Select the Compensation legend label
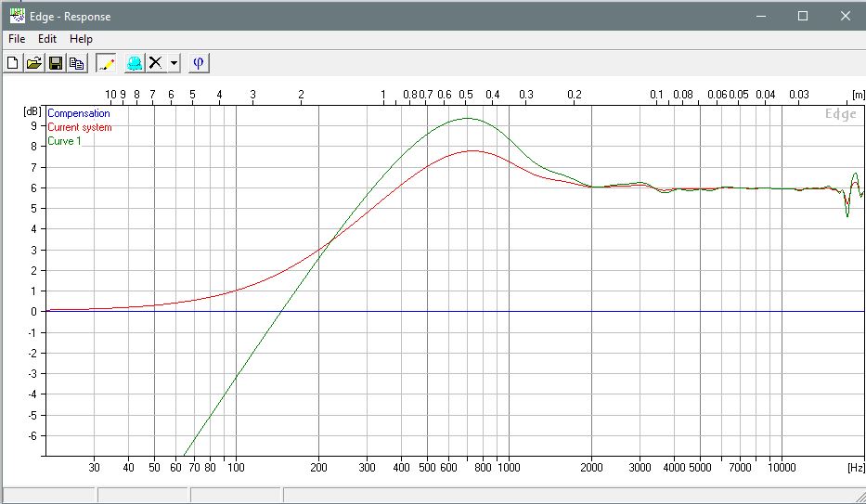866x504 pixels. click(x=78, y=113)
